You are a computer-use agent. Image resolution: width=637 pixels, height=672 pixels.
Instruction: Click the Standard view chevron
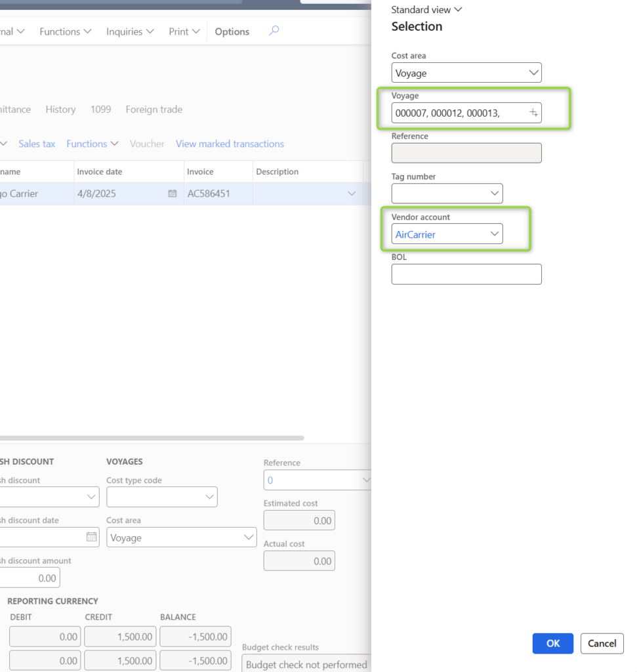click(459, 9)
